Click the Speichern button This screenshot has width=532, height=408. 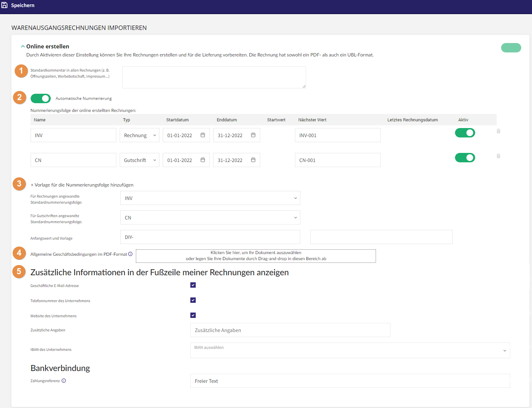18,5
